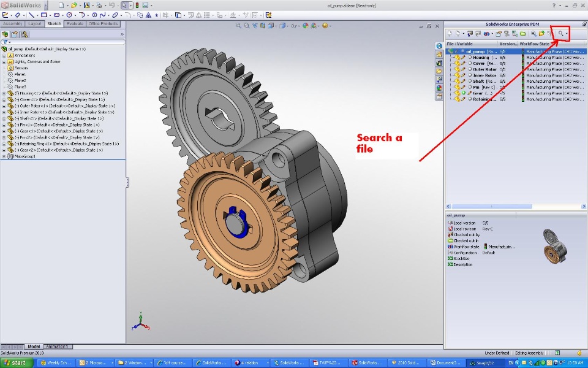Expand the Annotations tree node
588x368 pixels.
[x=4, y=56]
